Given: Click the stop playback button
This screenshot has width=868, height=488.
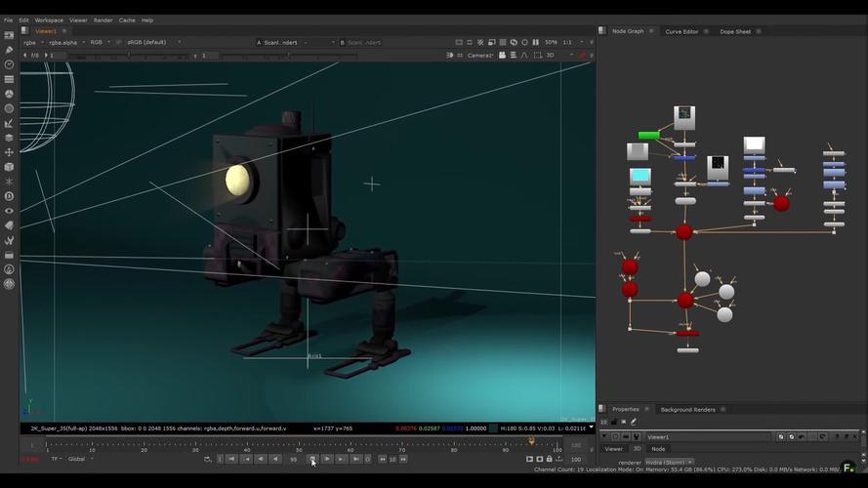Looking at the screenshot, I should pos(312,459).
